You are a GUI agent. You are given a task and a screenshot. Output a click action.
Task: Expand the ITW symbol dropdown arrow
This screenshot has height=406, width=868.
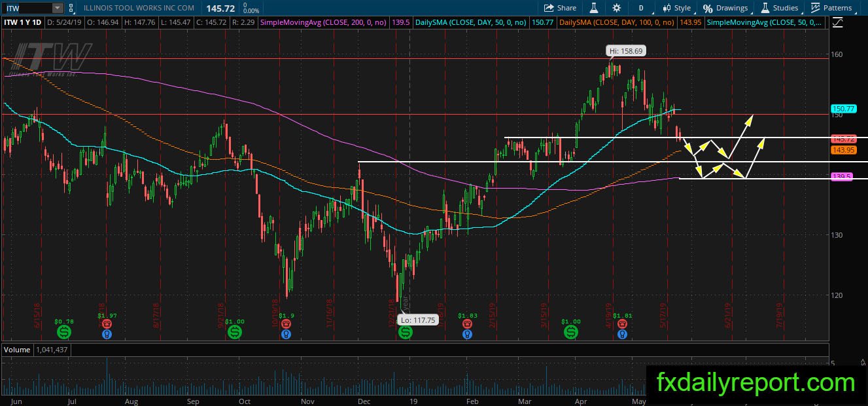[x=58, y=8]
